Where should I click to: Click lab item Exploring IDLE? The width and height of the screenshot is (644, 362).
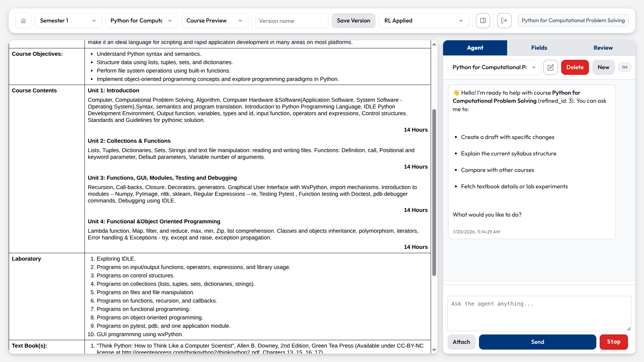click(116, 259)
